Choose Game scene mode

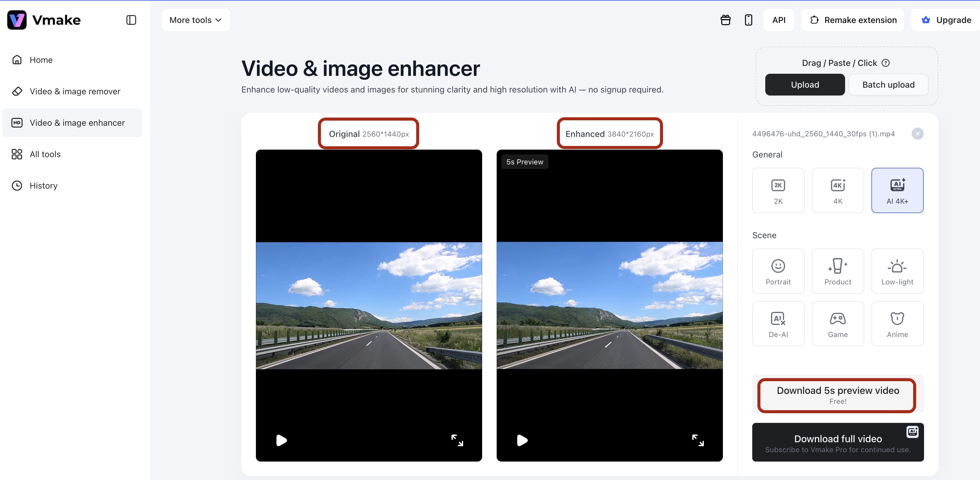(x=838, y=324)
